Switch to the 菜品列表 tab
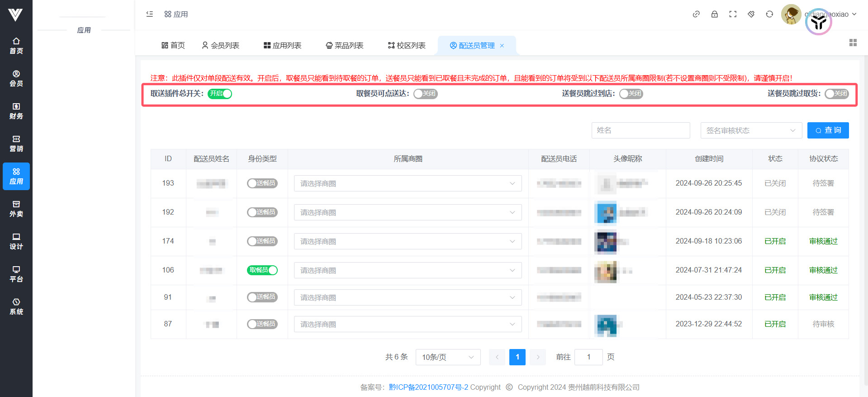This screenshot has height=397, width=868. pyautogui.click(x=345, y=45)
